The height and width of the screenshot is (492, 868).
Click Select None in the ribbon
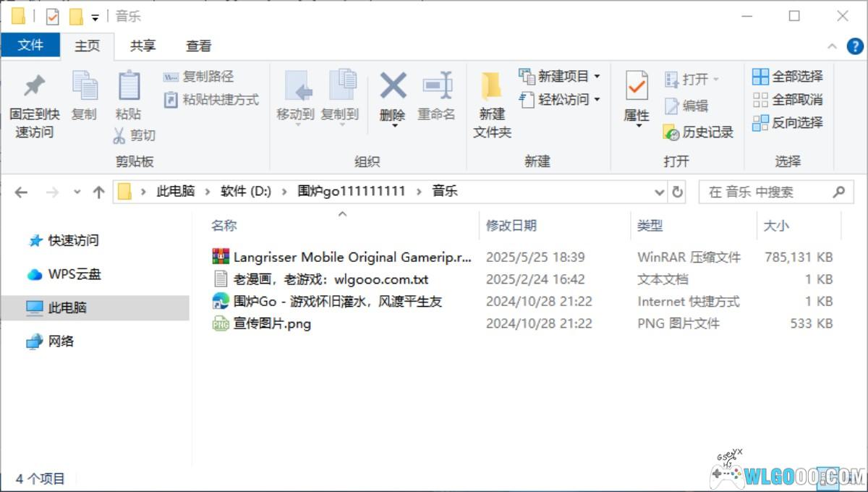click(788, 100)
